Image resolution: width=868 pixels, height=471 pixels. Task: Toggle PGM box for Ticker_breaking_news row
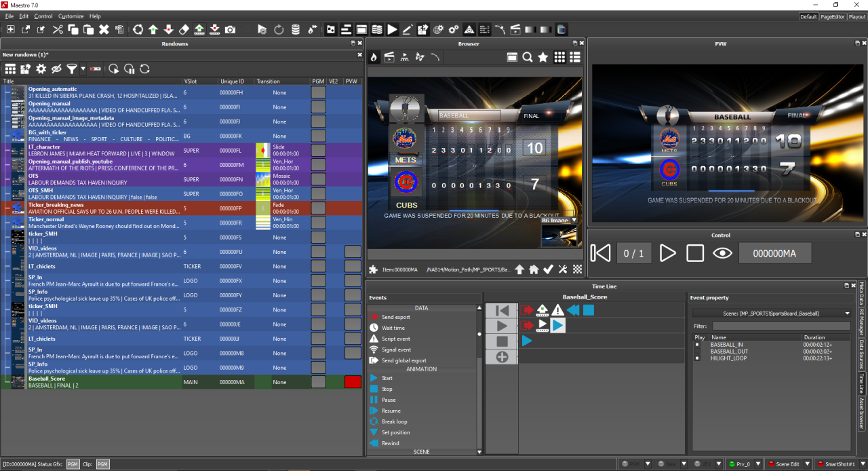point(318,208)
